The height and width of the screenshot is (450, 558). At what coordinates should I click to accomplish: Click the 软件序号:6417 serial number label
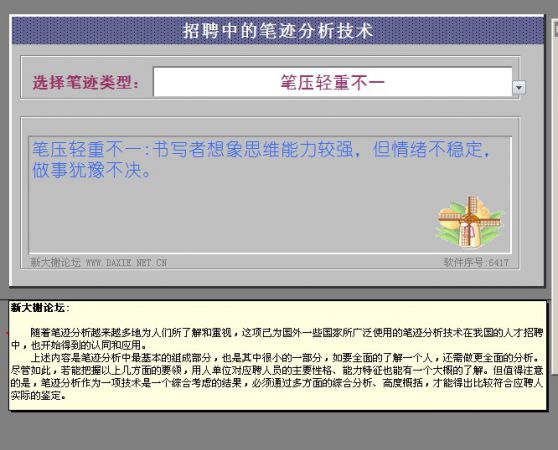(x=476, y=263)
